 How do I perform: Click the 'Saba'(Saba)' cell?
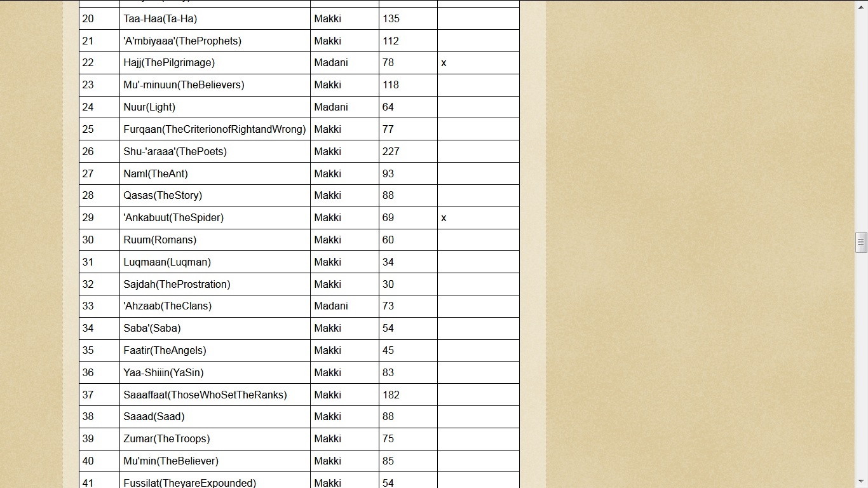[215, 329]
